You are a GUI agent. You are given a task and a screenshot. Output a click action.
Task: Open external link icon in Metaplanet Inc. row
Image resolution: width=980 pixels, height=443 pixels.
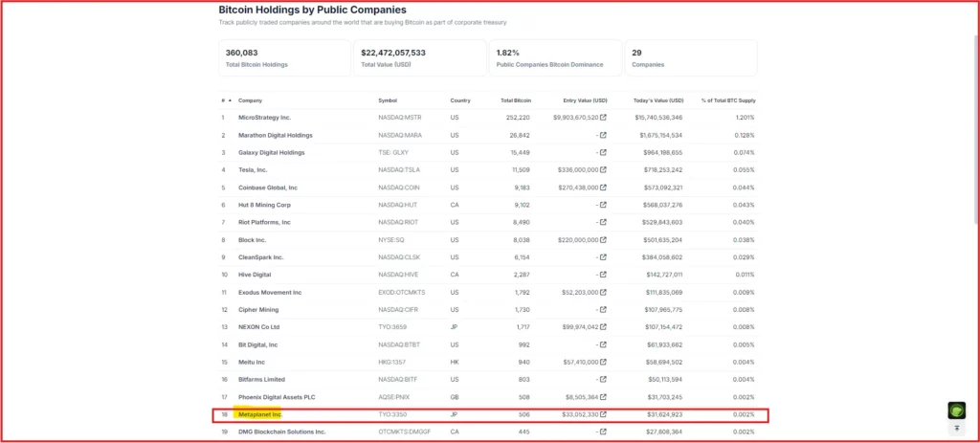click(x=603, y=414)
